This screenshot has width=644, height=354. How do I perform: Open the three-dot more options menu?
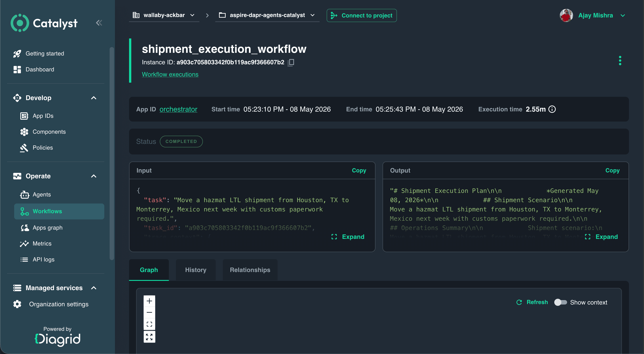tap(620, 61)
